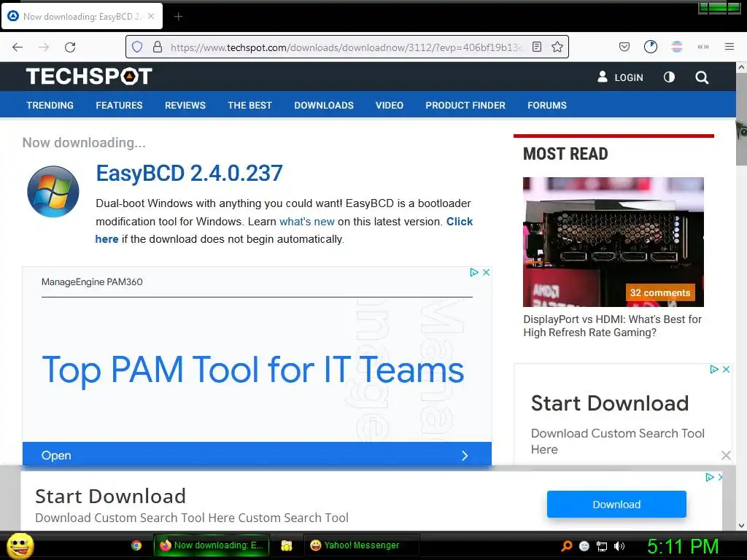Viewport: 747px width, 560px height.
Task: Click the striped flag extension icon
Action: click(676, 47)
